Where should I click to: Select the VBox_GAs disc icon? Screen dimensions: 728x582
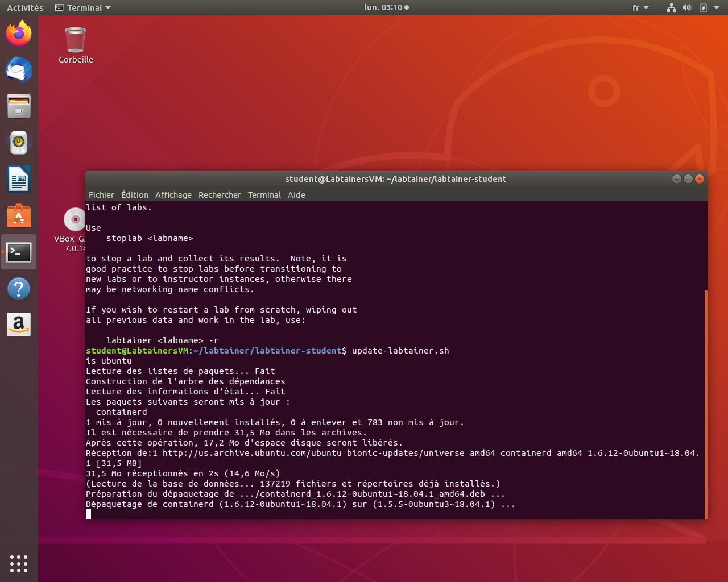(x=74, y=220)
